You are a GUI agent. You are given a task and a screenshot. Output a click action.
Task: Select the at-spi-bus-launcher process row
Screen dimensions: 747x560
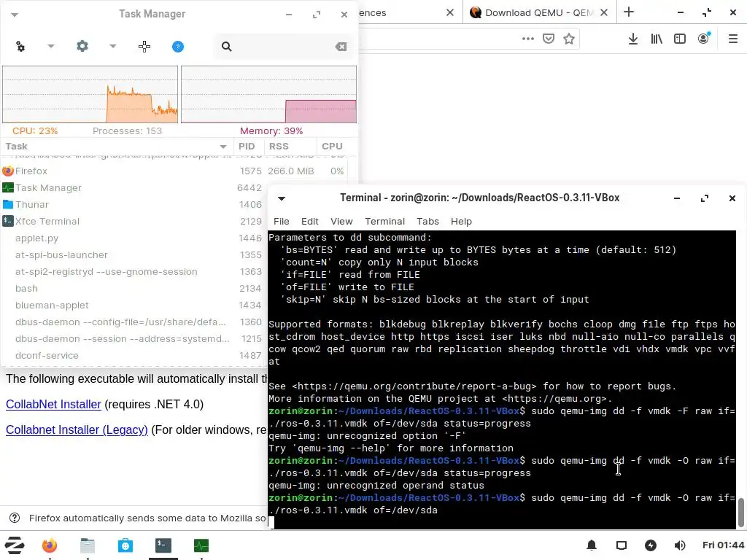point(135,254)
